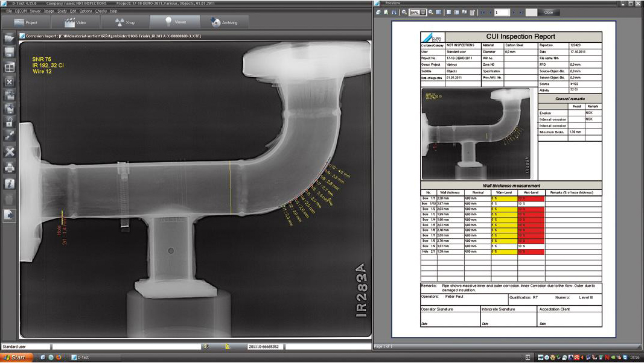Click the grid layout icon in sidebar
Viewport: 644px width, 363px height.
point(9,68)
